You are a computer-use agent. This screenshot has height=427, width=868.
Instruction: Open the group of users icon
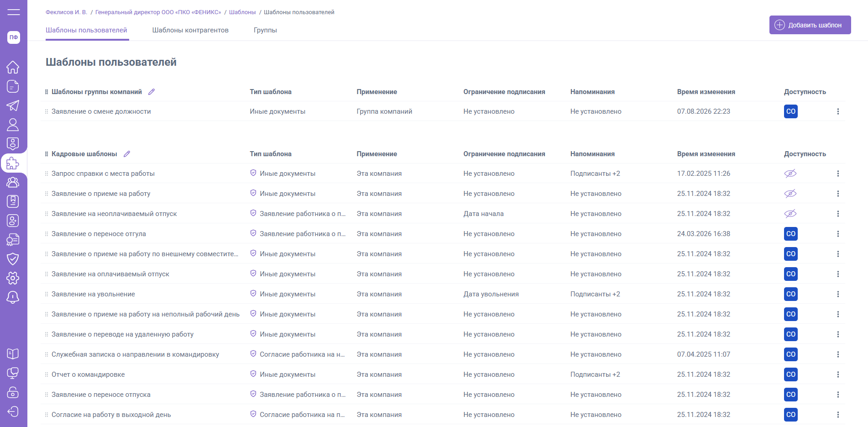pyautogui.click(x=13, y=182)
